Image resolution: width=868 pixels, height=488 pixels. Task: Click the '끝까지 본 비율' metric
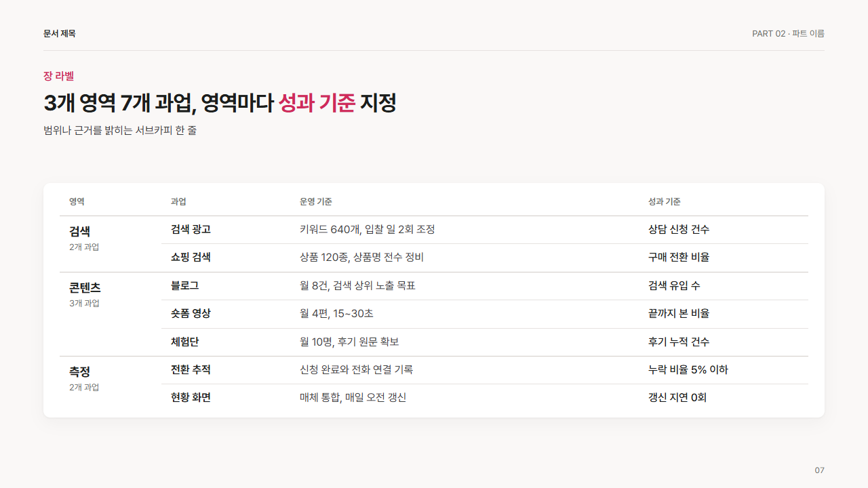coord(679,314)
